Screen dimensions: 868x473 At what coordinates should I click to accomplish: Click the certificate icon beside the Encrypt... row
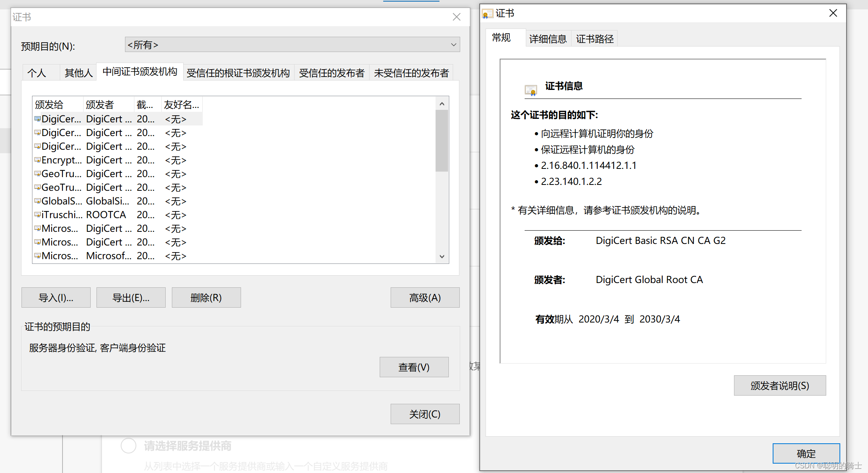[x=38, y=160]
